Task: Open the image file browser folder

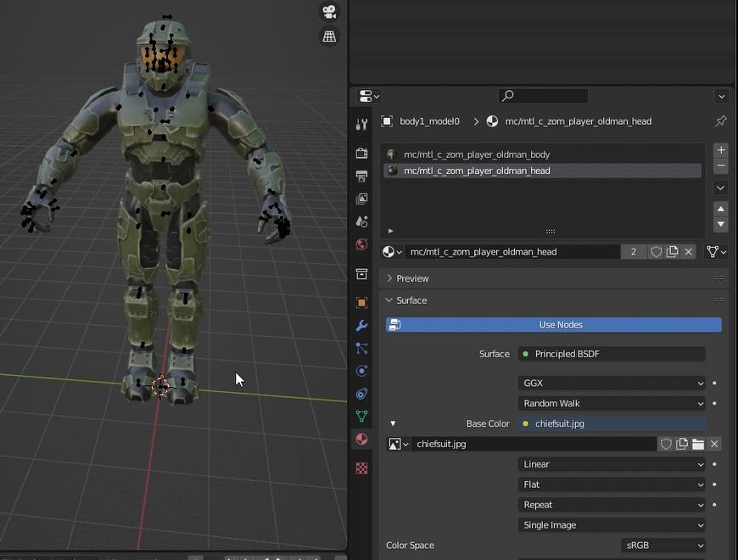Action: (x=698, y=444)
